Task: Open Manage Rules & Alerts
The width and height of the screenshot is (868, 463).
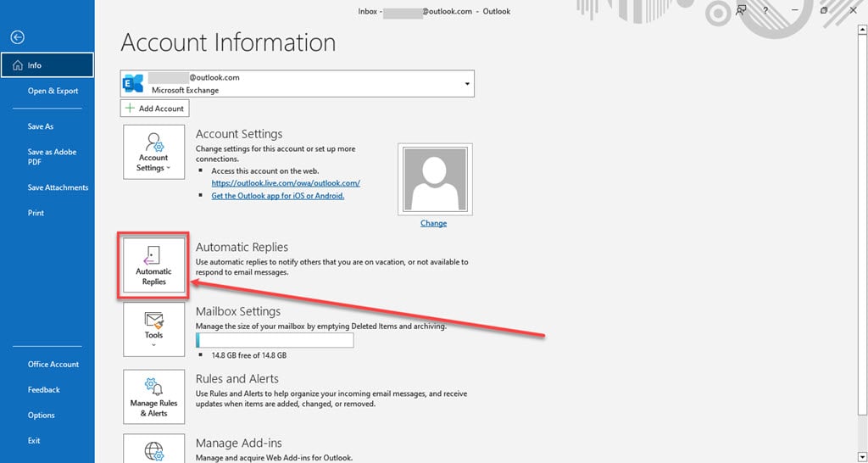Action: point(154,397)
